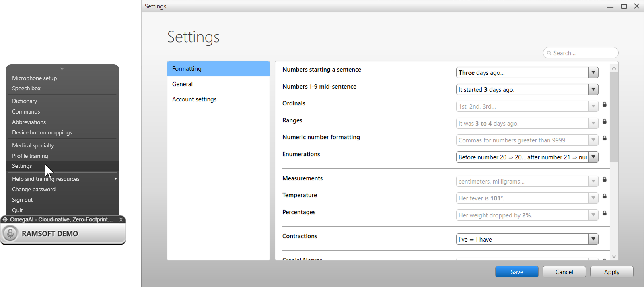The image size is (644, 287).
Task: Open the Measurements dropdown
Action: tap(593, 181)
